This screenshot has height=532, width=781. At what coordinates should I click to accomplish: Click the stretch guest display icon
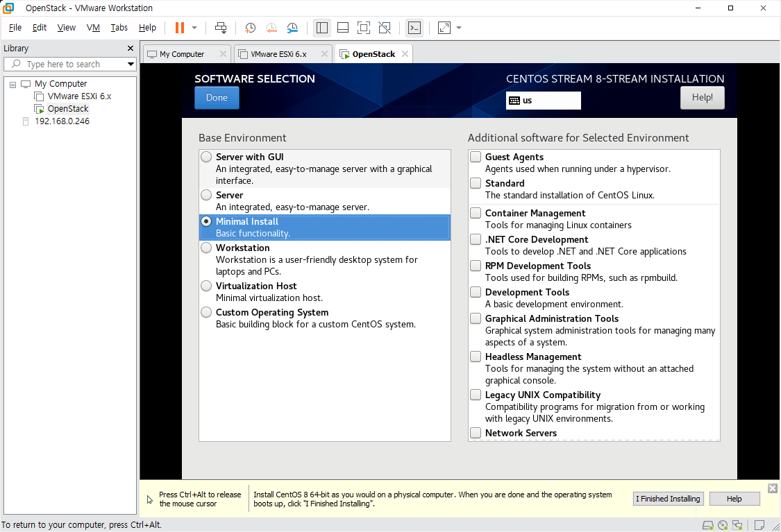[x=444, y=28]
